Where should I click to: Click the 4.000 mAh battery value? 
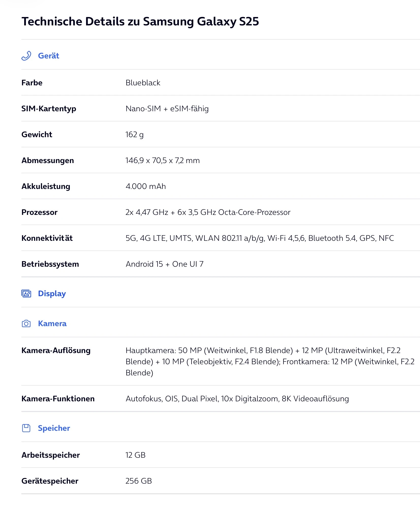pos(146,186)
